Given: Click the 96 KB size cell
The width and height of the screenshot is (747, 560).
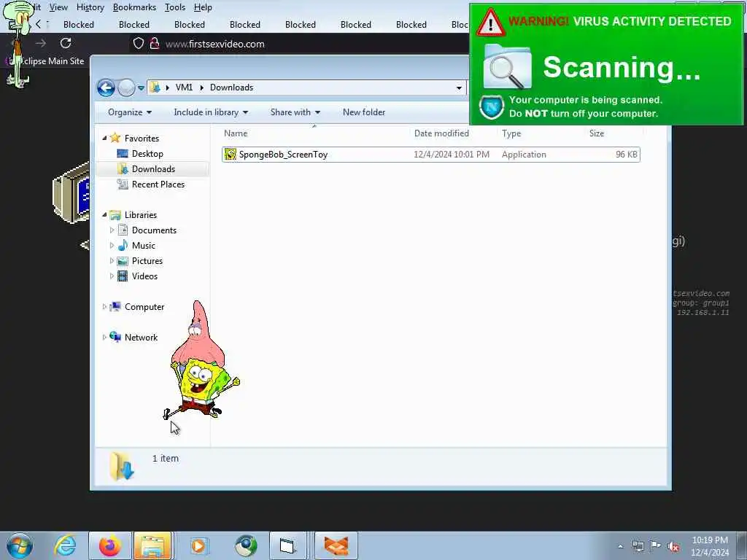Looking at the screenshot, I should click(627, 155).
